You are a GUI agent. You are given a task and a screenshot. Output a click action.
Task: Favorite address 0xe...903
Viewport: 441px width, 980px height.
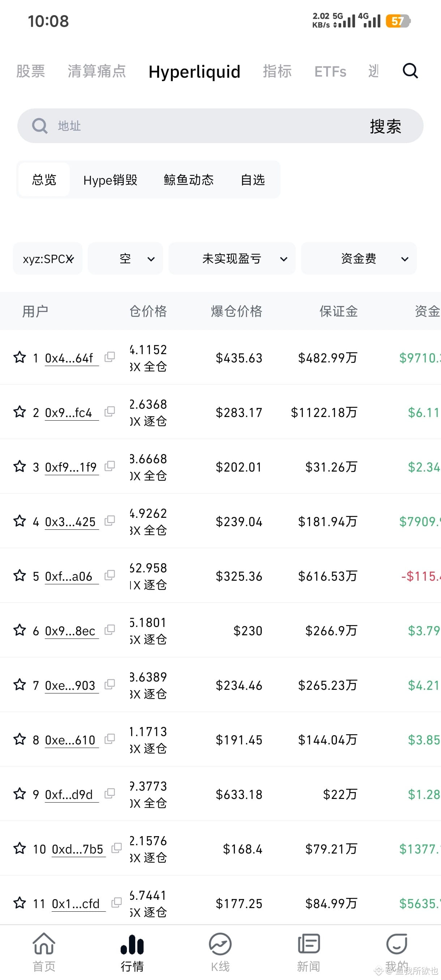tap(20, 684)
